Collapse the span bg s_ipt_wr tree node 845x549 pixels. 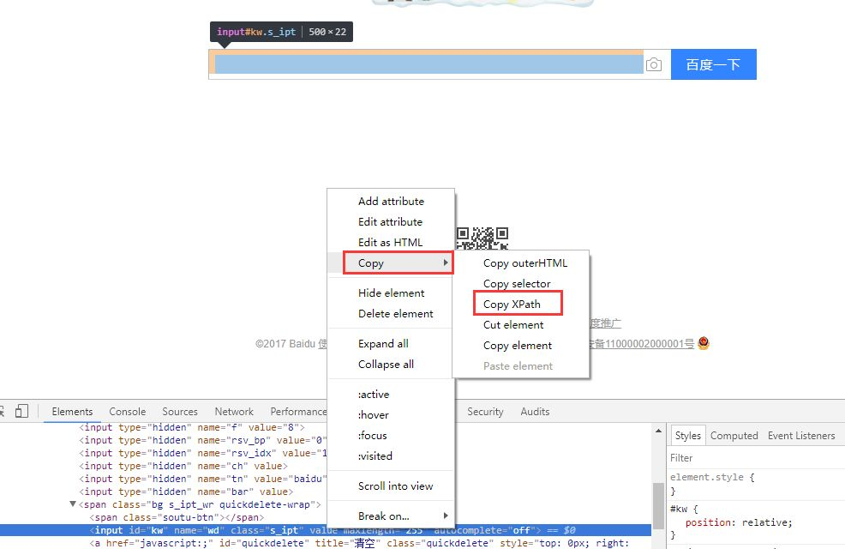[73, 505]
